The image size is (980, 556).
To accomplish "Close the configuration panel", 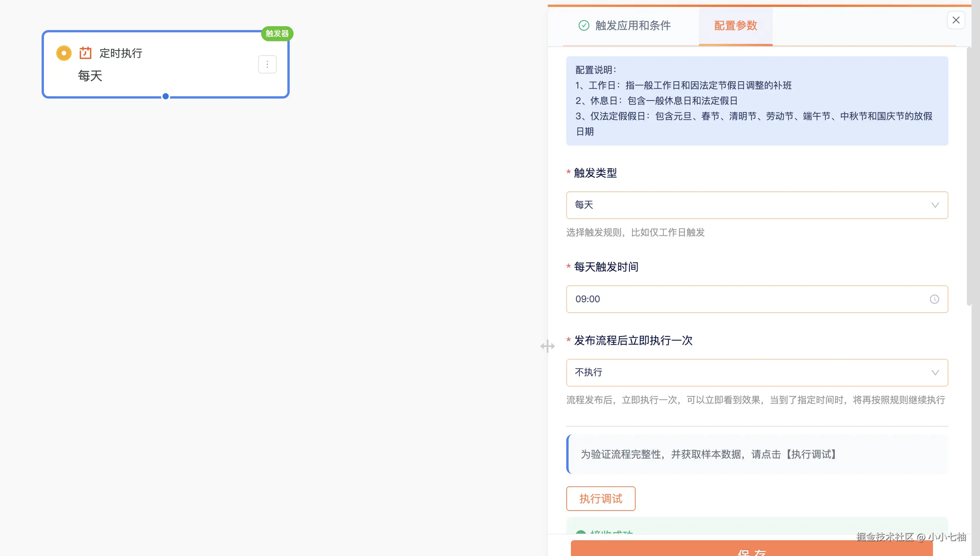I will coord(956,20).
